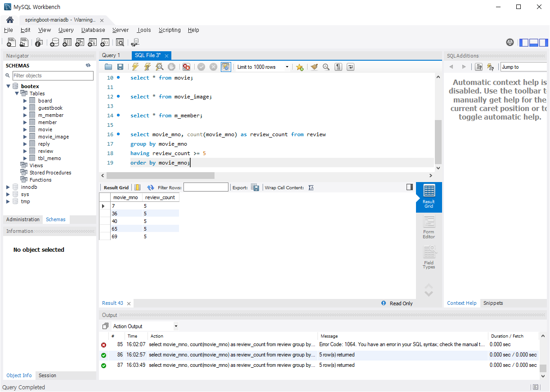Add current statement to favorites snippets
Image resolution: width=550 pixels, height=392 pixels.
click(300, 67)
